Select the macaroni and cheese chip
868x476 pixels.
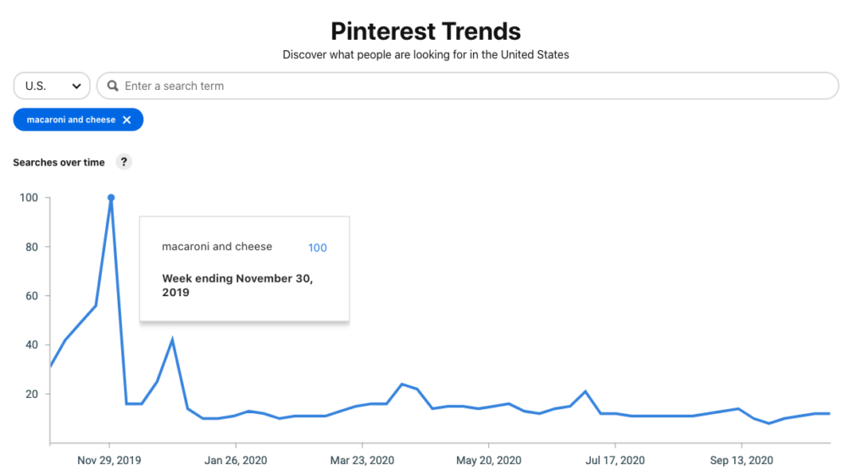point(70,120)
